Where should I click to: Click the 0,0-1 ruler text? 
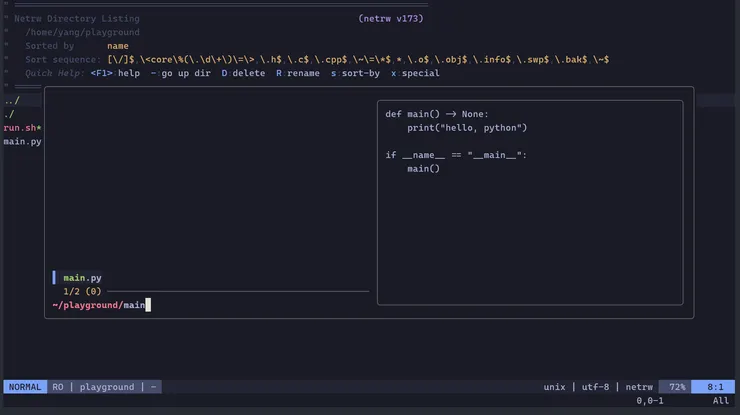point(649,400)
